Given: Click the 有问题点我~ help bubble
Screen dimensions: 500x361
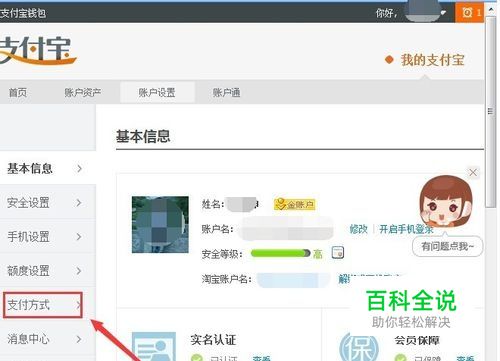Looking at the screenshot, I should pyautogui.click(x=448, y=246).
